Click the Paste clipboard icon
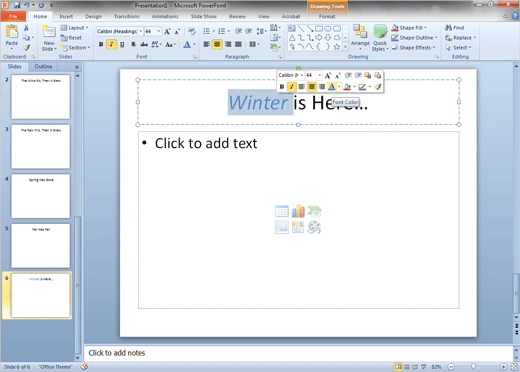This screenshot has height=372, width=520. (12, 32)
